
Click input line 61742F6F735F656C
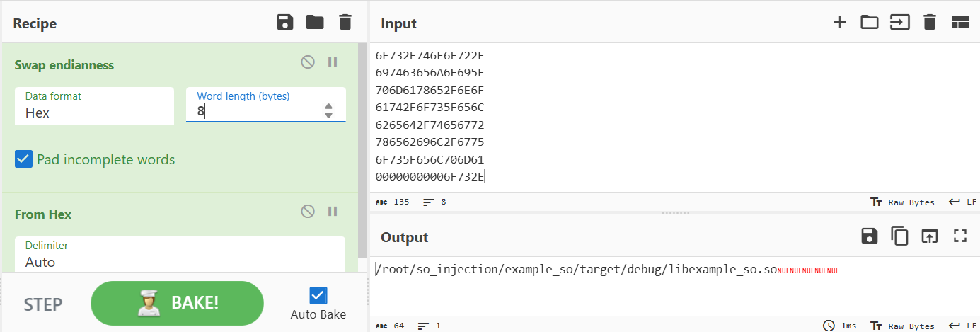(x=430, y=108)
